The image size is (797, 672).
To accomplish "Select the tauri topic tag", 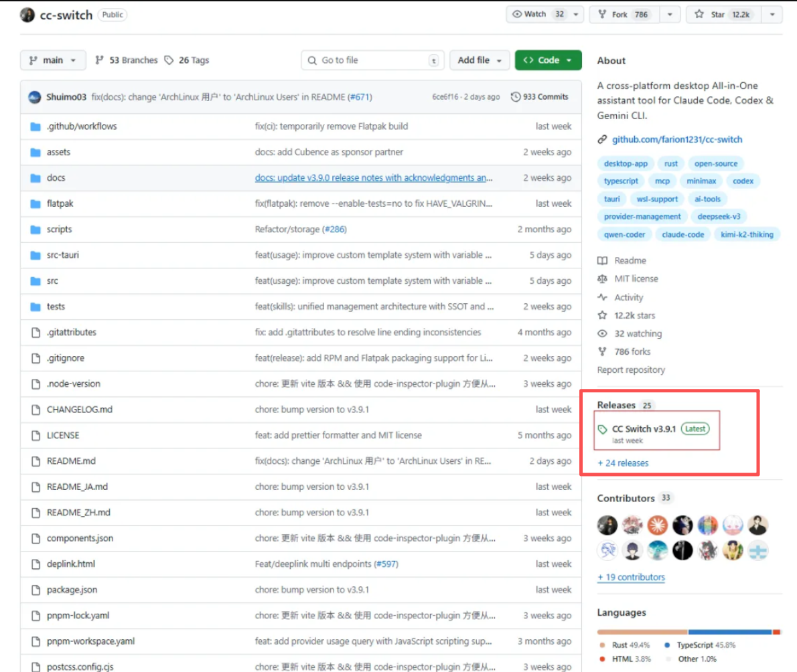I will [612, 199].
